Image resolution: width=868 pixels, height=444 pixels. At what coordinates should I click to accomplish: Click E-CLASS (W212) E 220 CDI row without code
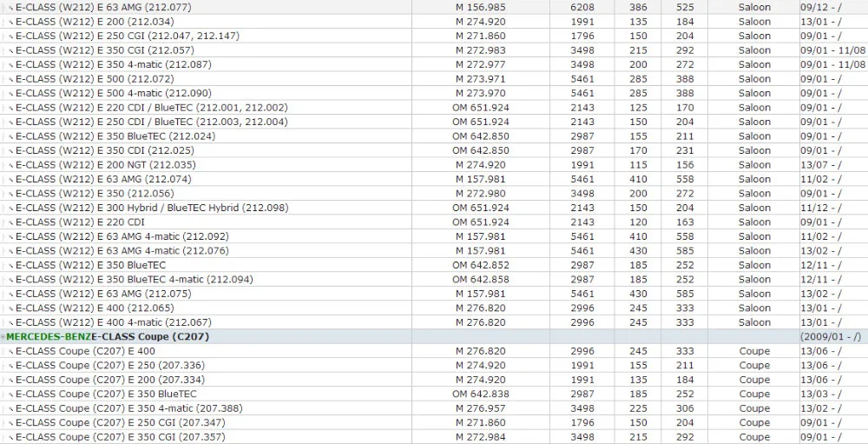80,222
